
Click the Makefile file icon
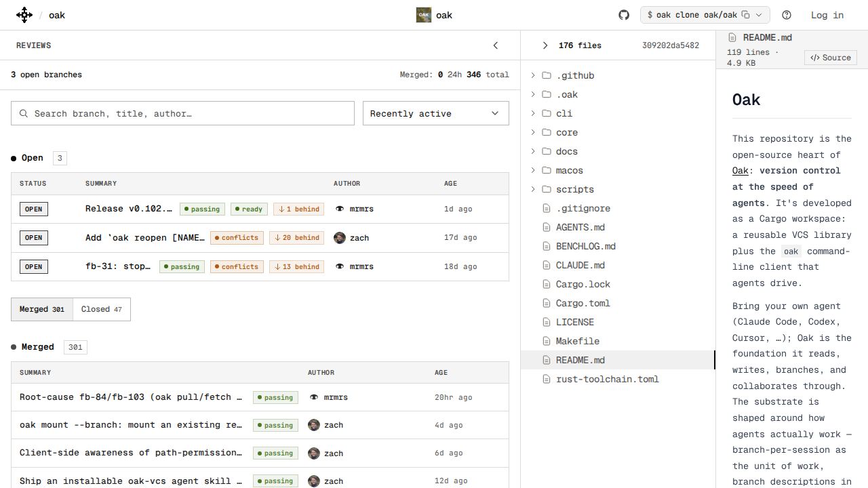(x=547, y=341)
